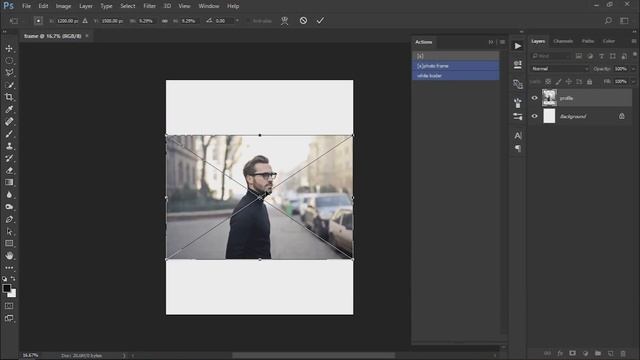Toggle the Anti-alias checkbox
This screenshot has width=640, height=360.
(x=248, y=21)
